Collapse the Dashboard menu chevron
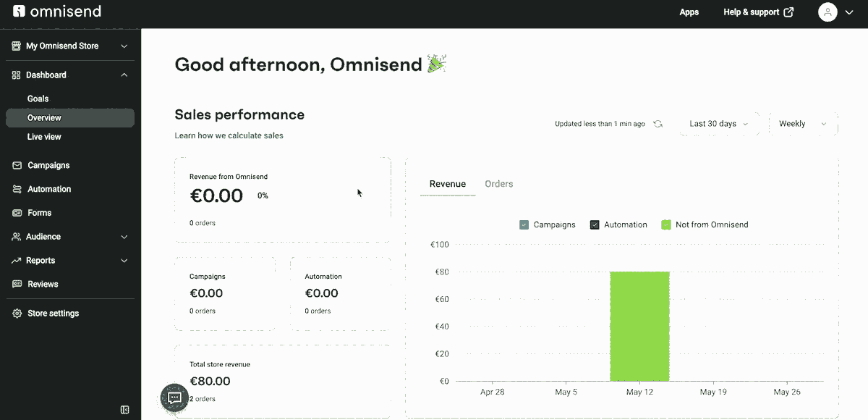868x420 pixels. (x=124, y=74)
